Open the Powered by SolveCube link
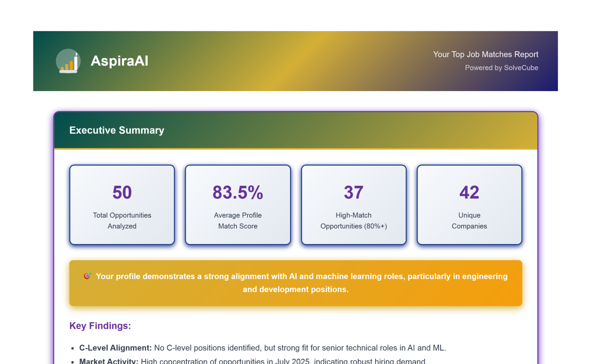591x364 pixels. pyautogui.click(x=501, y=68)
